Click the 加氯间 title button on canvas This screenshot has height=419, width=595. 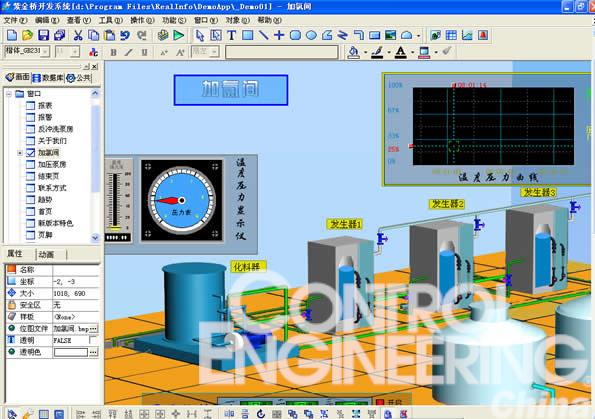click(x=231, y=90)
